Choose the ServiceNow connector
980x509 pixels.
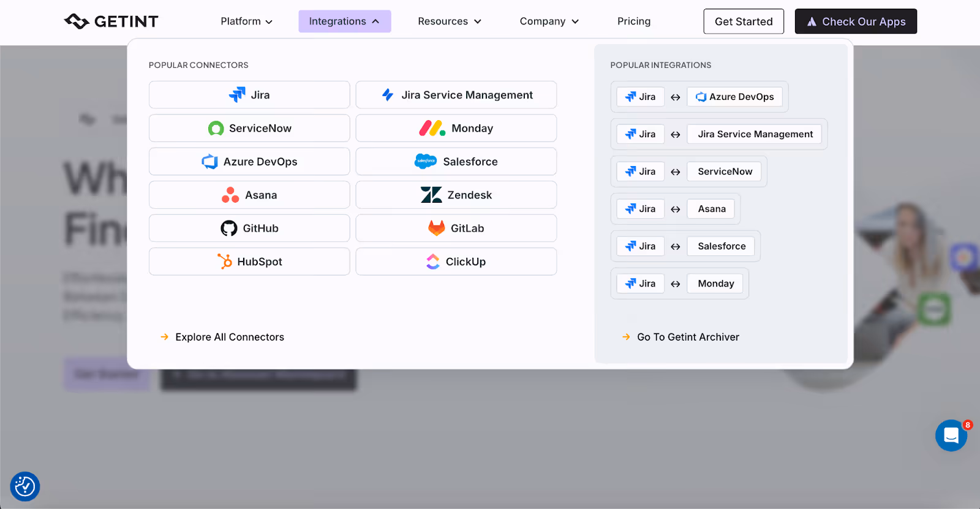(249, 128)
